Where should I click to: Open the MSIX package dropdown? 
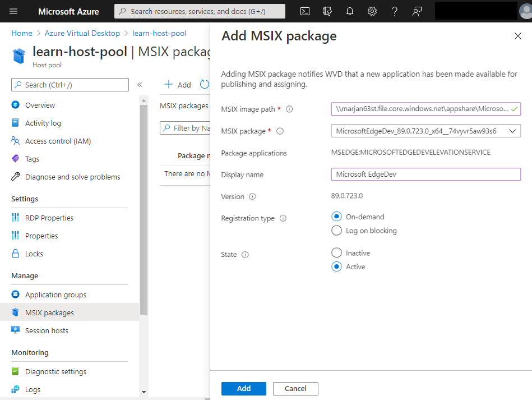coord(426,131)
